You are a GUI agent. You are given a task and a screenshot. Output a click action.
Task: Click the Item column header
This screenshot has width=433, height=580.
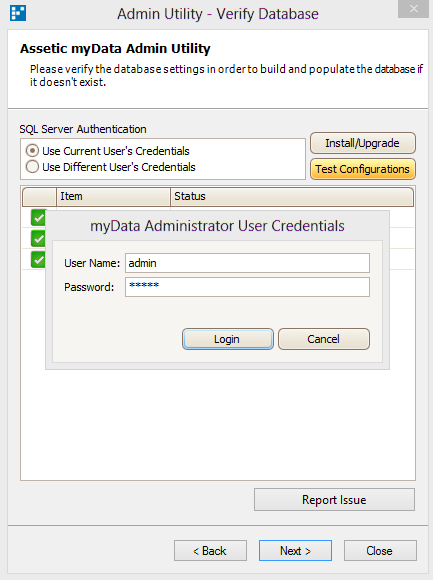pyautogui.click(x=113, y=196)
